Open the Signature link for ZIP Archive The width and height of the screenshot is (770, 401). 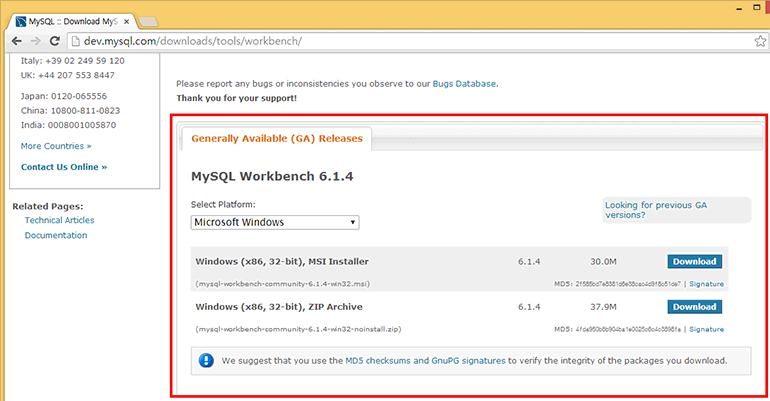[706, 329]
